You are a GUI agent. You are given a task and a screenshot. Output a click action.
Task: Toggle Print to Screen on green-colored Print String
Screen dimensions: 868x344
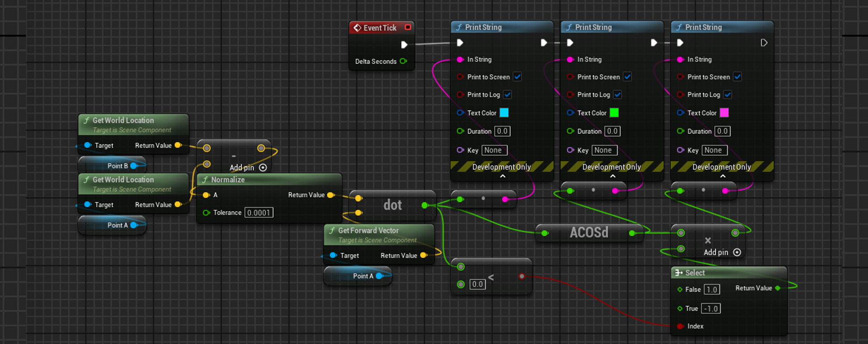click(627, 77)
